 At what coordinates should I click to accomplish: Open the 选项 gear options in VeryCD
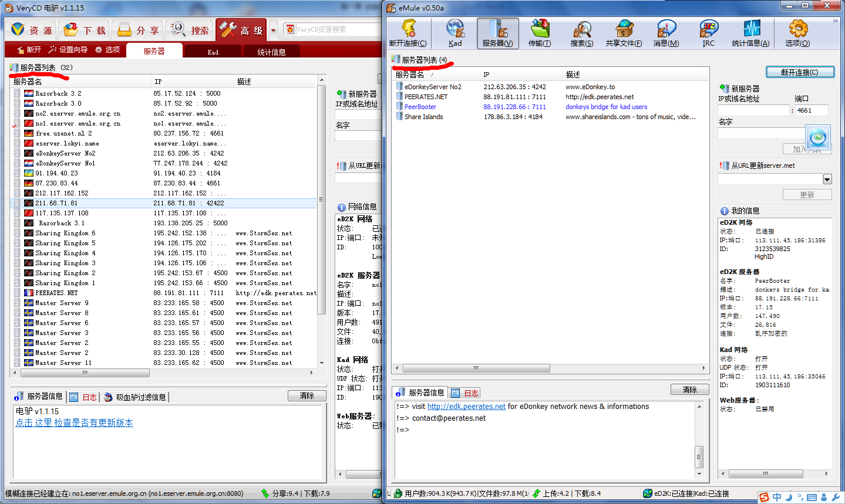pos(107,50)
